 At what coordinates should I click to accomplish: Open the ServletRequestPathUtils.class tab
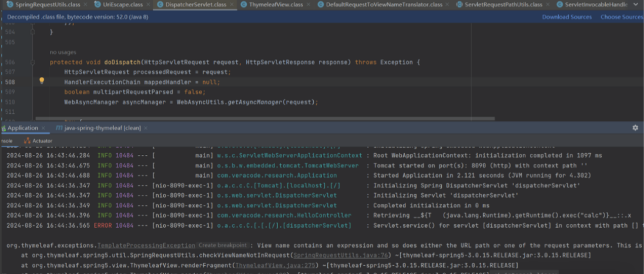503,5
